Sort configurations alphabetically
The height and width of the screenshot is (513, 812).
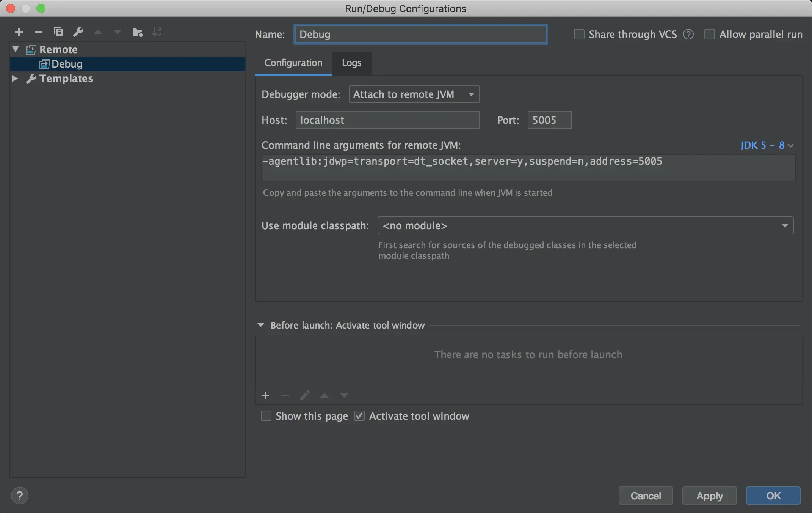click(x=157, y=32)
